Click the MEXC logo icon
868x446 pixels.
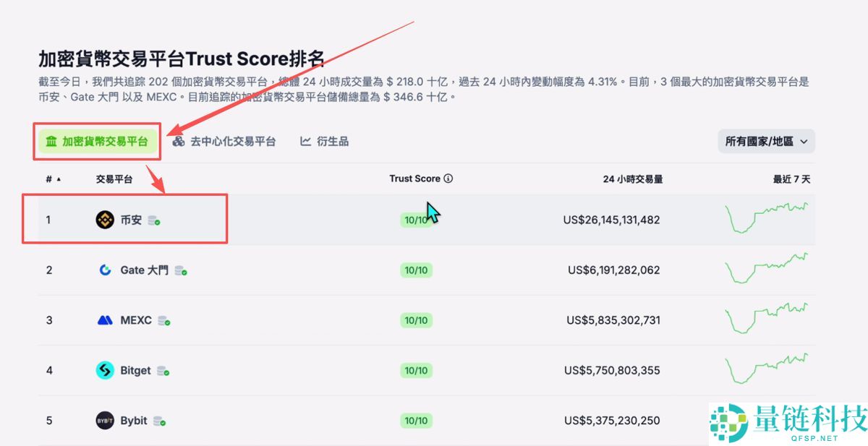tap(105, 320)
